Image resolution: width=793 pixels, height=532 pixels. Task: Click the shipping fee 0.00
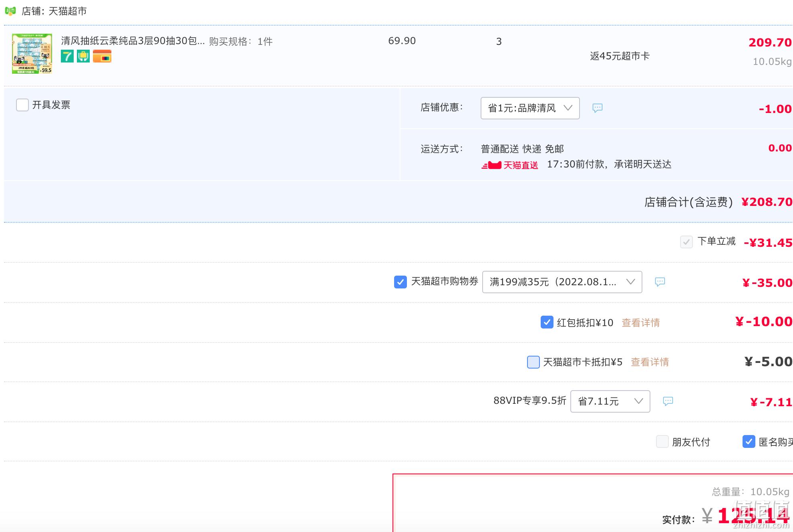coord(780,148)
